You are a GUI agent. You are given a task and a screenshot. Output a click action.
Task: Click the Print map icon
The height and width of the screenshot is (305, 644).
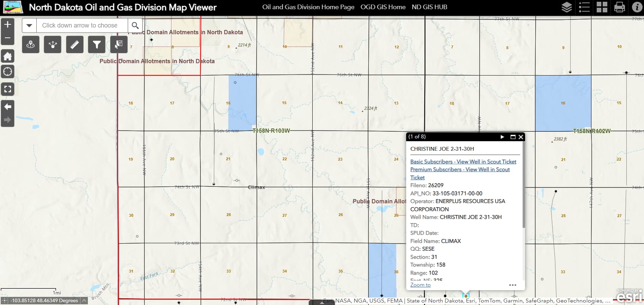point(619,7)
